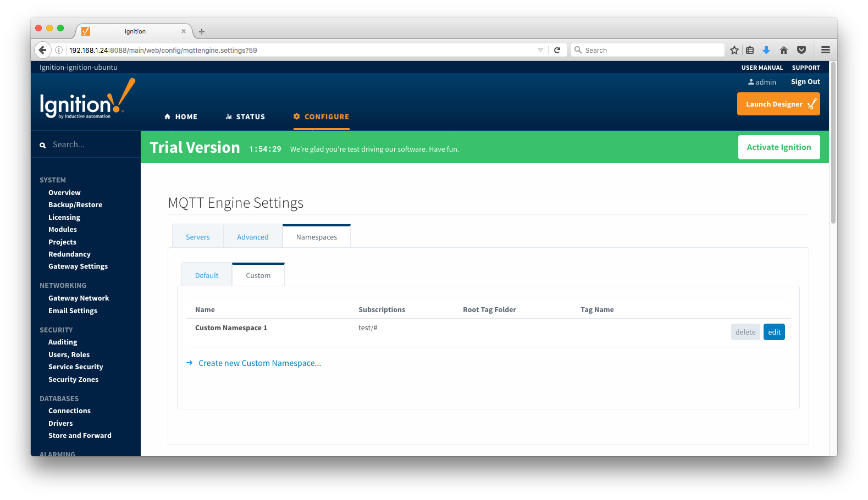Open the USER MANUAL link

pyautogui.click(x=762, y=68)
